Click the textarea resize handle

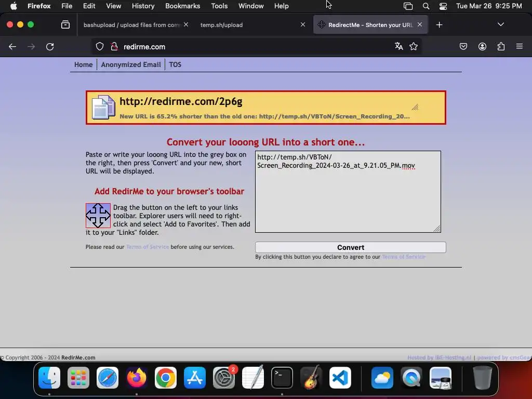point(437,229)
